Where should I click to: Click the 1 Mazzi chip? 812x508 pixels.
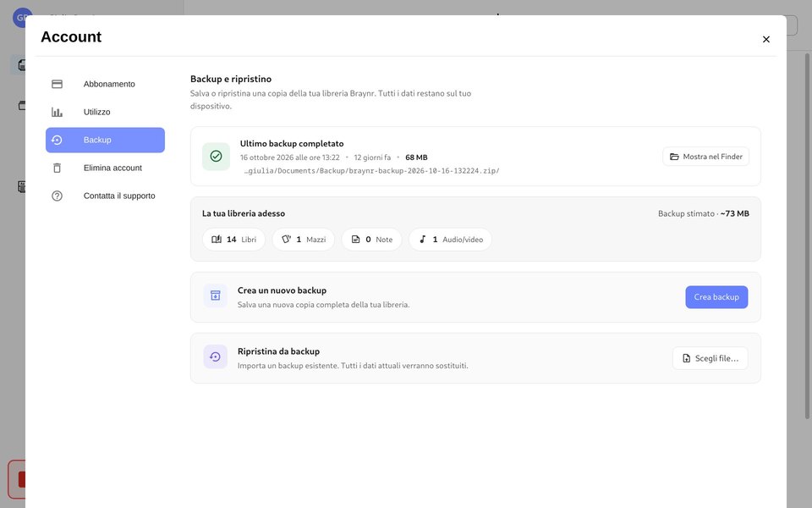[304, 240]
